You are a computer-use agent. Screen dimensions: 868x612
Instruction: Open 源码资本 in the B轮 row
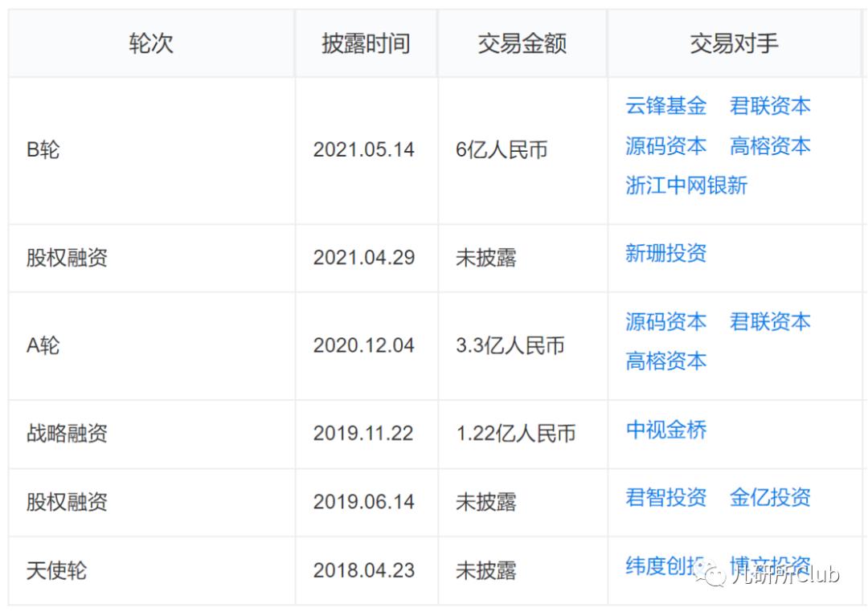click(x=666, y=146)
